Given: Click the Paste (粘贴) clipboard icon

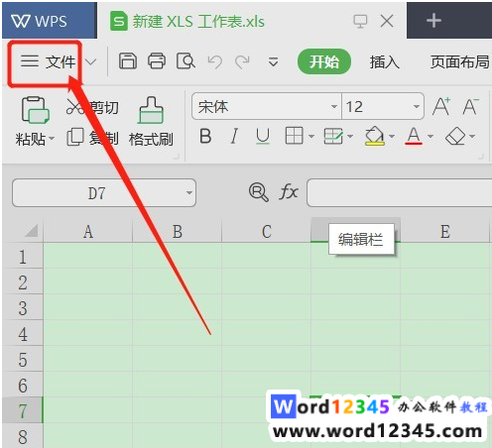Looking at the screenshot, I should (x=36, y=110).
